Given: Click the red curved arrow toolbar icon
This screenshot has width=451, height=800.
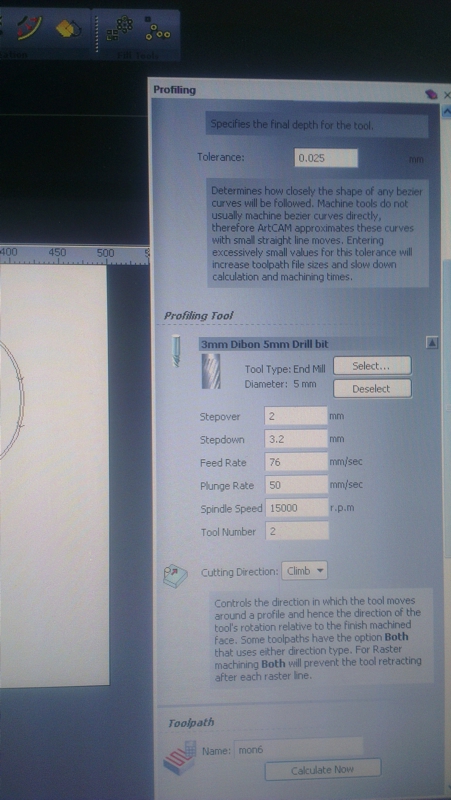Looking at the screenshot, I should pos(28,28).
